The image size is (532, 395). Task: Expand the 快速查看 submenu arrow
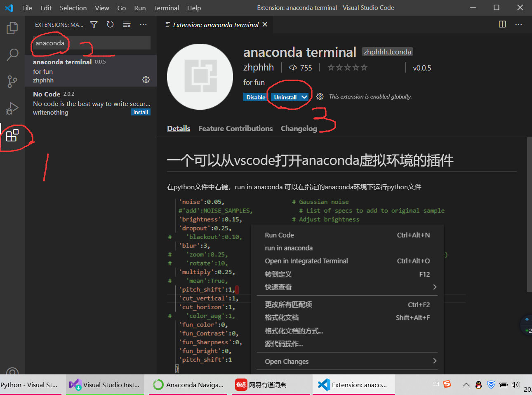point(435,287)
